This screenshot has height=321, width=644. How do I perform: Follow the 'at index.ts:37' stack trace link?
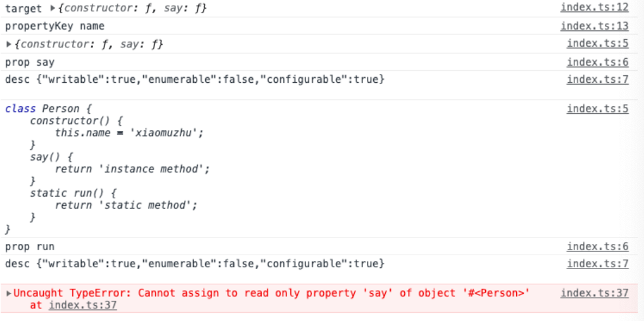coord(82,305)
